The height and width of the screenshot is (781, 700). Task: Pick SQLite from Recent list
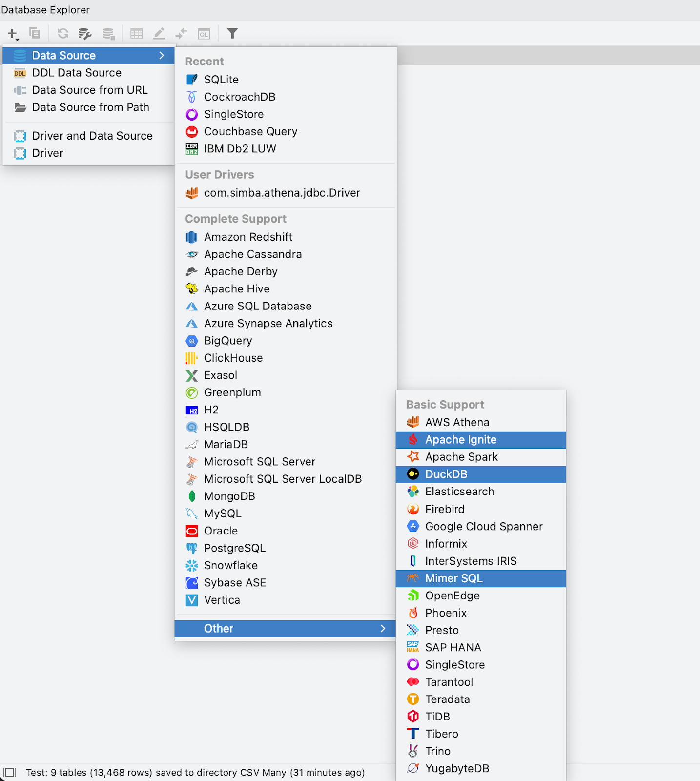point(286,80)
